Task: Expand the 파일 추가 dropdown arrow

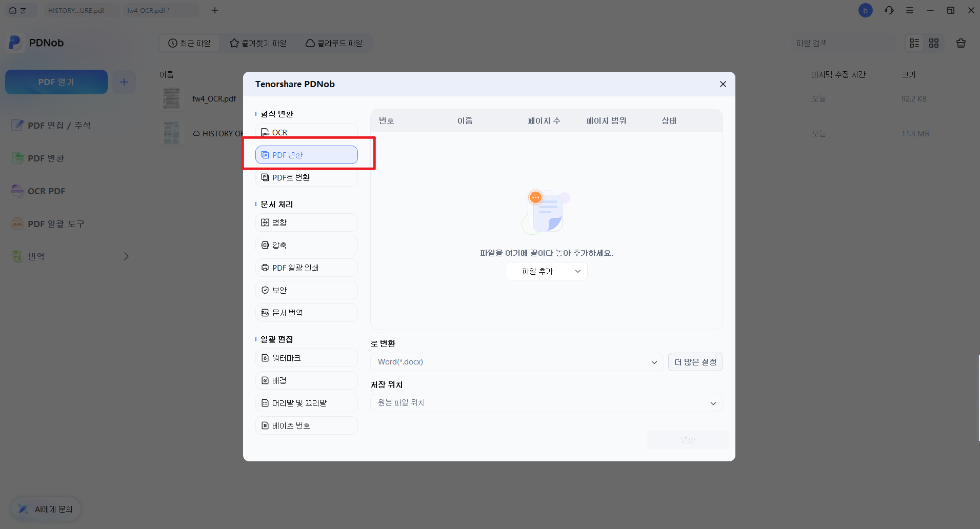Action: tap(578, 271)
